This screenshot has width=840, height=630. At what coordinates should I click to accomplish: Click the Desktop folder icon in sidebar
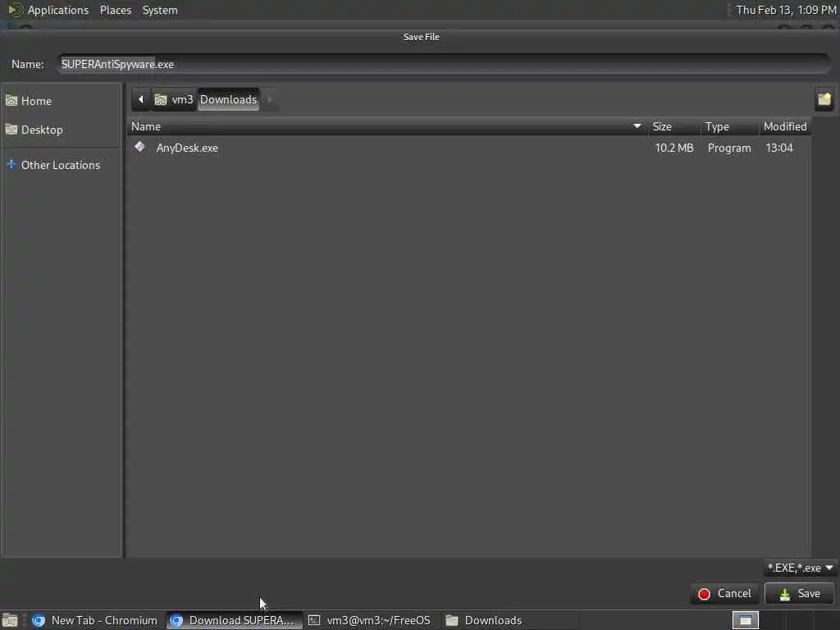pos(11,129)
